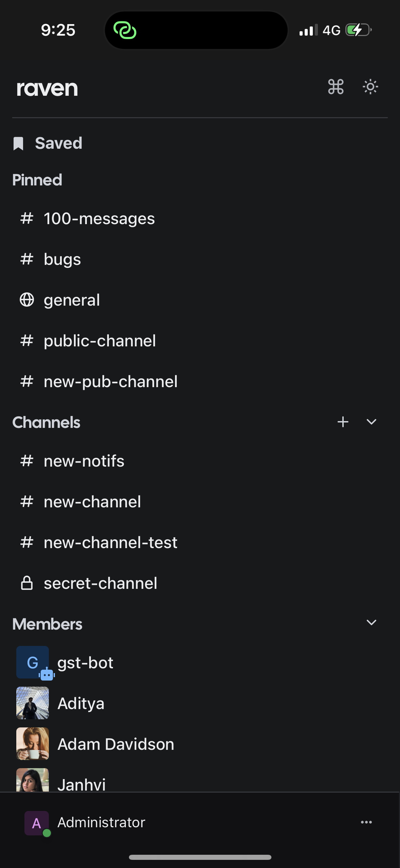Viewport: 400px width, 868px height.
Task: Go to public-channel
Action: coord(100,341)
